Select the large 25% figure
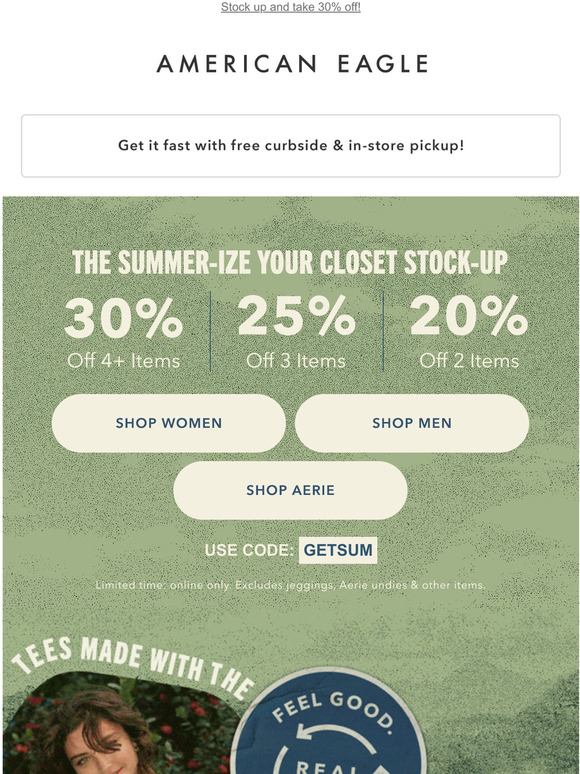 [296, 316]
